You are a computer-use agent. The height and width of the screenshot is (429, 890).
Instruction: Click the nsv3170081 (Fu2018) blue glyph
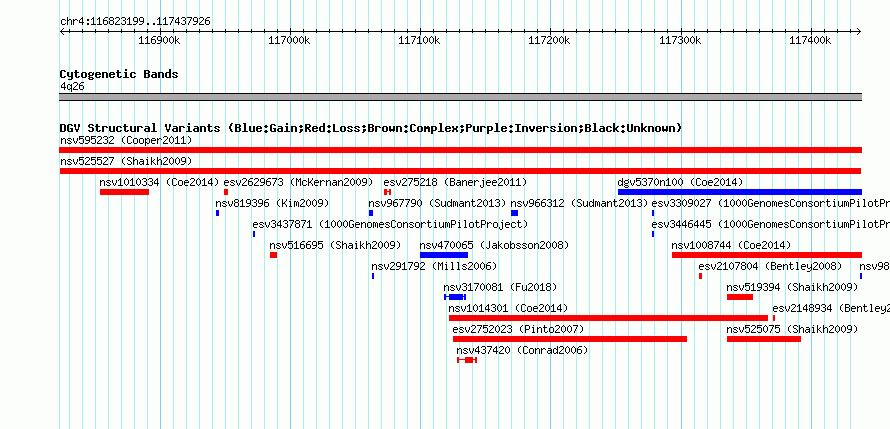[455, 297]
